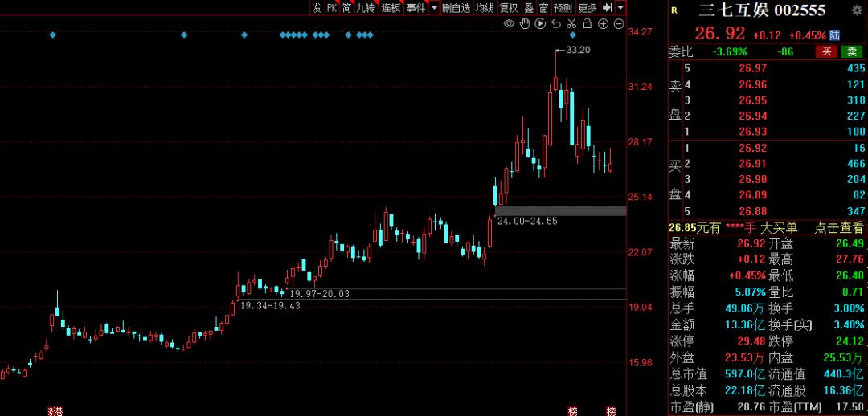
Task: Open the 更多 more menu
Action: [x=588, y=8]
